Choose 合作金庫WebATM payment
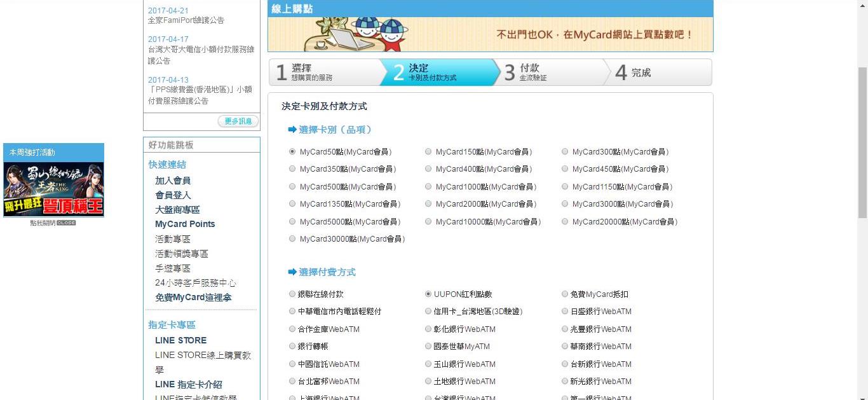868x400 pixels. (x=292, y=329)
